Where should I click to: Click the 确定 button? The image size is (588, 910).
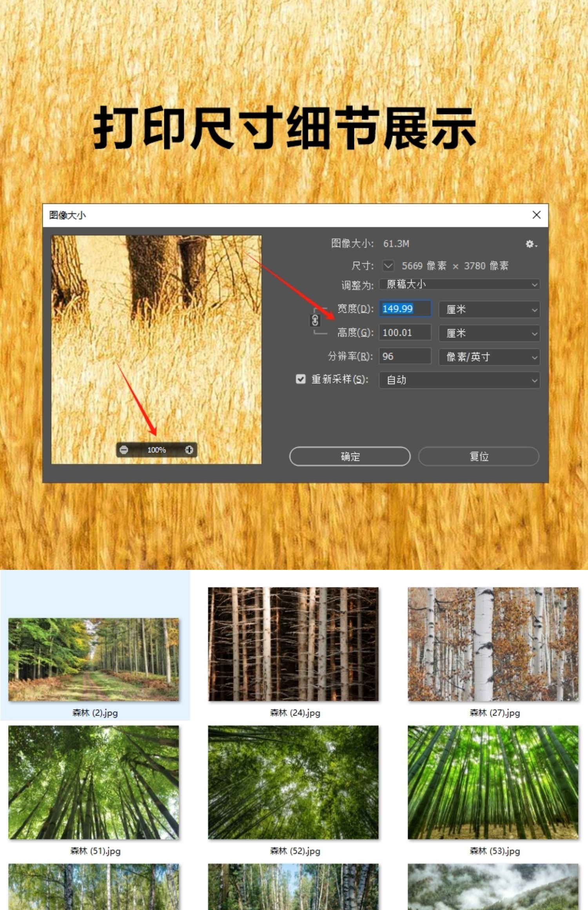coord(350,456)
